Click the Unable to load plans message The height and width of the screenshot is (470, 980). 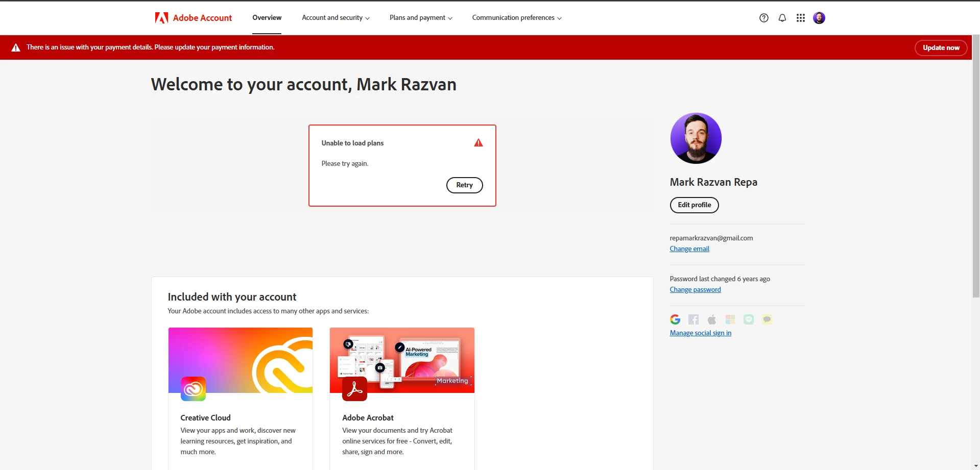(352, 143)
